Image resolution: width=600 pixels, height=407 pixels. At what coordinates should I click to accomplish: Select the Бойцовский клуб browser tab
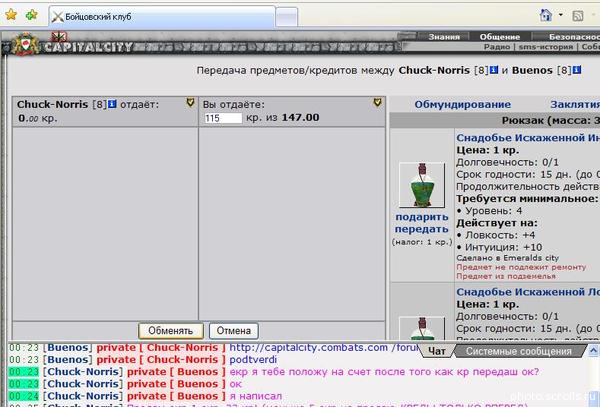pyautogui.click(x=162, y=16)
